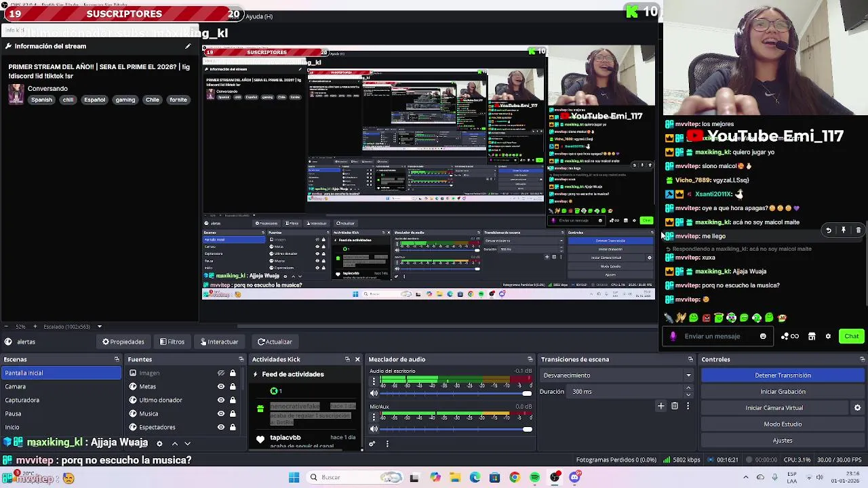Image resolution: width=868 pixels, height=488 pixels.
Task: Switch to the Pausa scene
Action: point(61,413)
